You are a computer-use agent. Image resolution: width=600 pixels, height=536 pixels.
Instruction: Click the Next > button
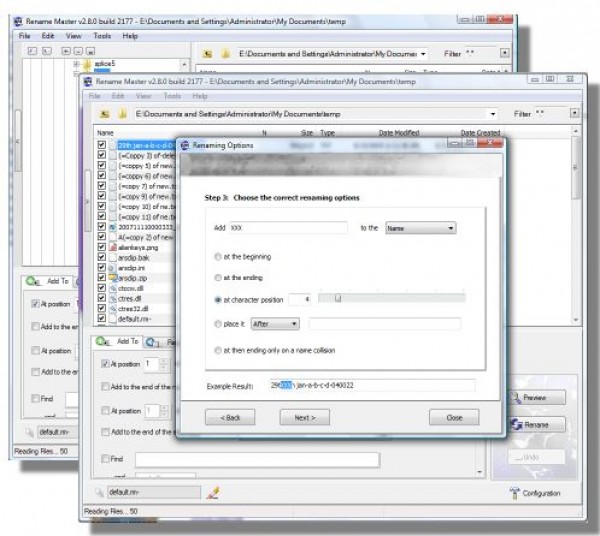coord(305,417)
